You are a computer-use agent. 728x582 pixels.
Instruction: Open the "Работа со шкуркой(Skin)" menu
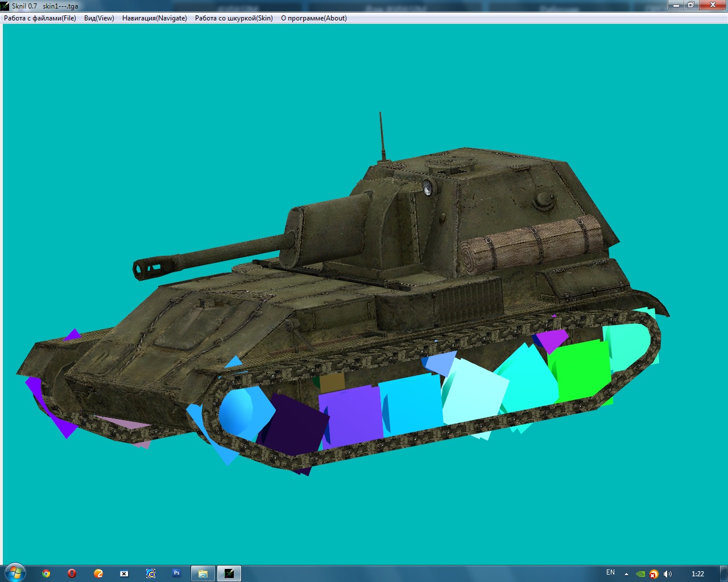point(234,18)
